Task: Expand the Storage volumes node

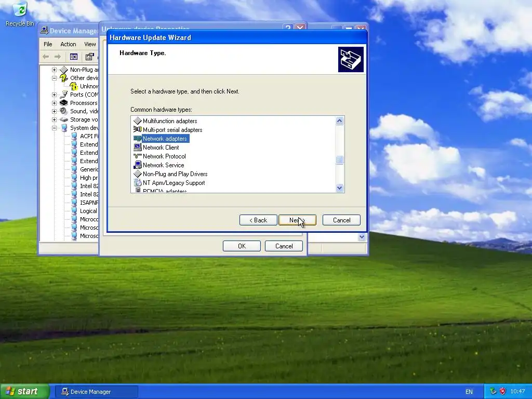Action: click(x=54, y=120)
